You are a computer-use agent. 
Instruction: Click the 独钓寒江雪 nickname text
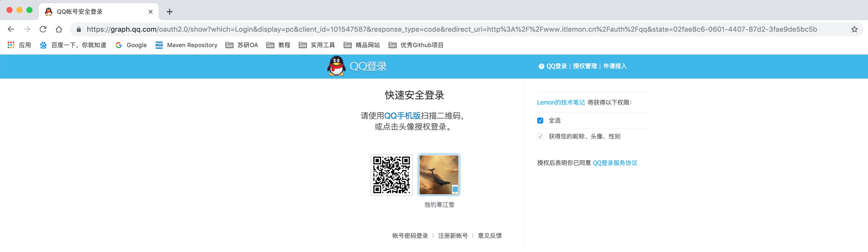pos(439,205)
